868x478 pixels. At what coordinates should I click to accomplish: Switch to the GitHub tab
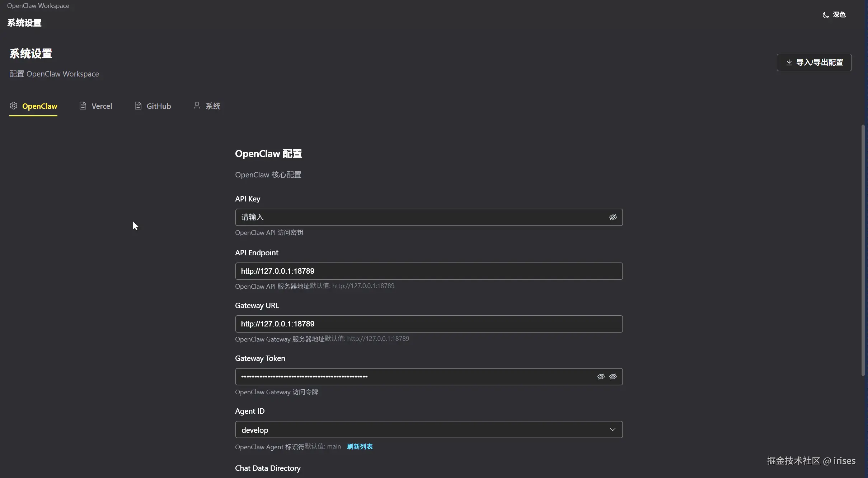(x=159, y=106)
